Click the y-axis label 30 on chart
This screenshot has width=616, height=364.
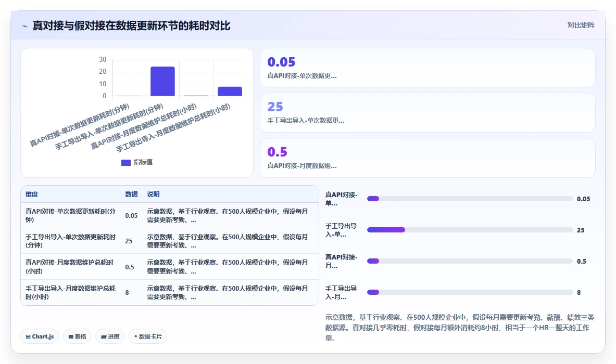(103, 60)
